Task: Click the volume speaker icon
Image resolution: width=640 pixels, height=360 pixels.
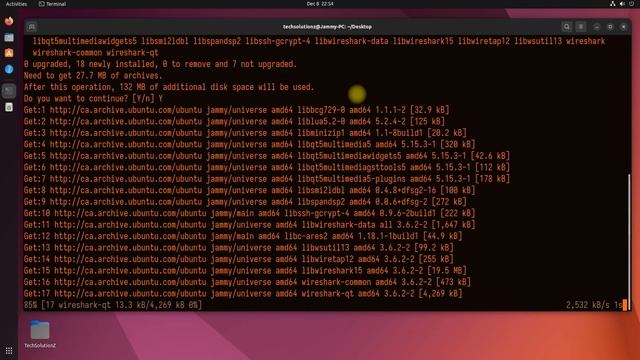Action: pyautogui.click(x=622, y=4)
